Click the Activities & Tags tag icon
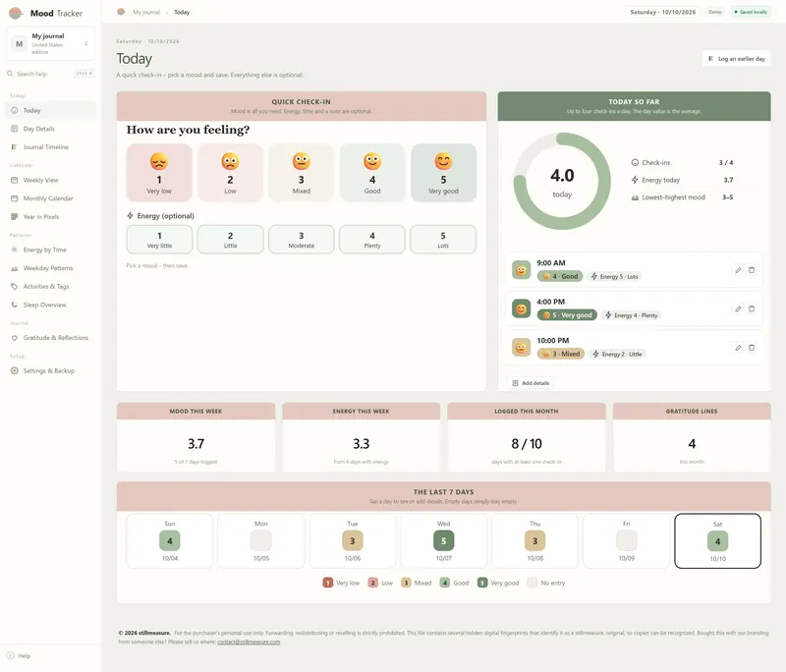The height and width of the screenshot is (672, 786). (x=14, y=286)
